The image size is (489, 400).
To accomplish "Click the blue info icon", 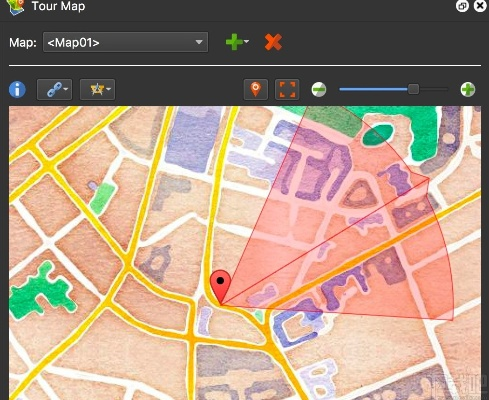I will pos(17,89).
